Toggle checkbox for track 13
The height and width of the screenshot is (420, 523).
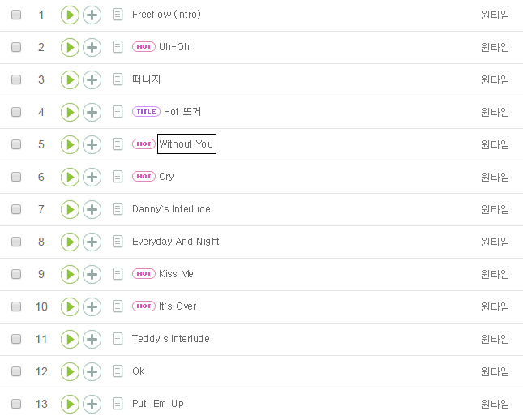[x=16, y=404]
